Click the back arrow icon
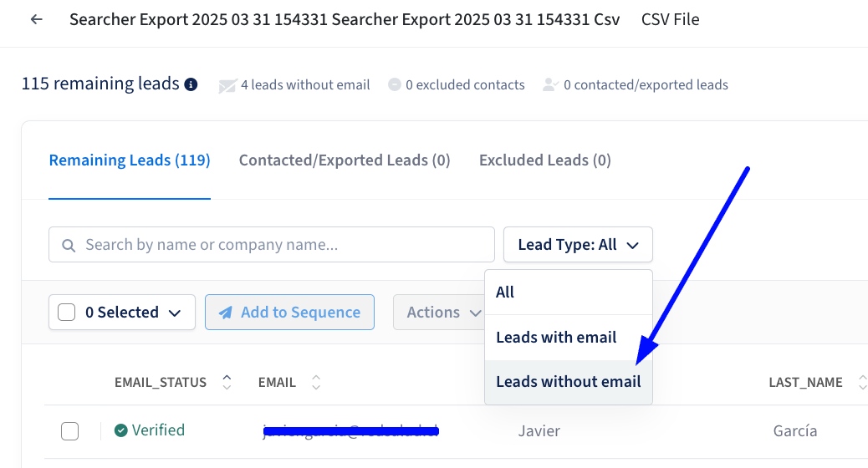Viewport: 868px width, 468px height. pyautogui.click(x=37, y=19)
